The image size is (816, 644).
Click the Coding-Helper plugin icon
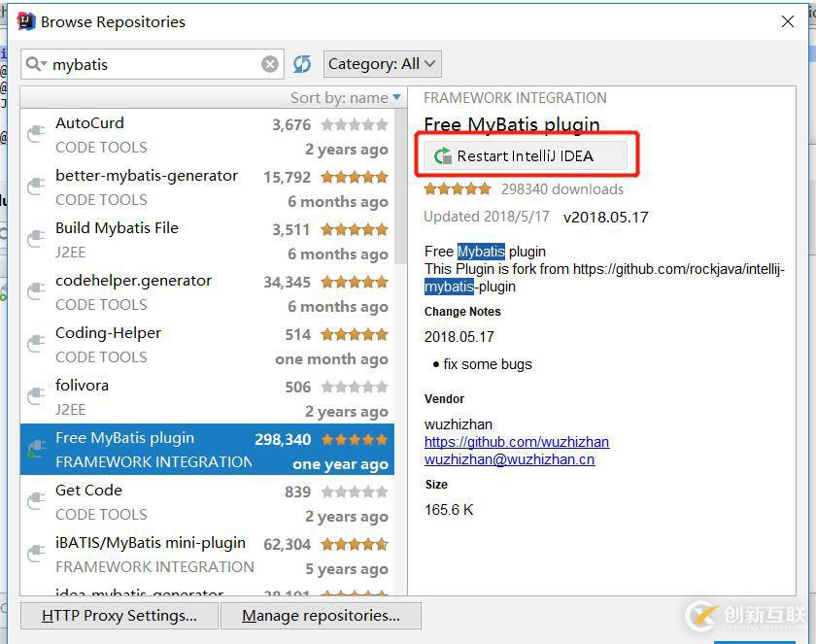(36, 345)
